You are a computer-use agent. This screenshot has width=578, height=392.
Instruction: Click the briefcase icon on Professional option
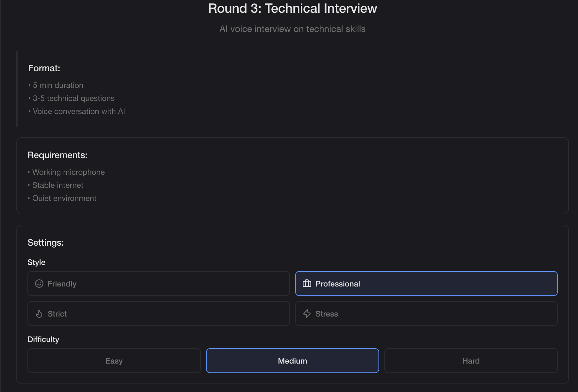click(307, 284)
